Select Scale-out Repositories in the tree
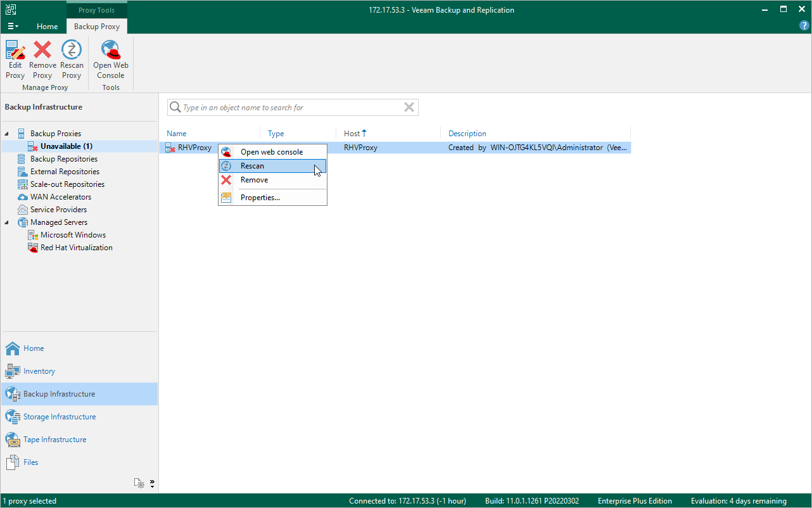This screenshot has height=508, width=812. [x=67, y=184]
